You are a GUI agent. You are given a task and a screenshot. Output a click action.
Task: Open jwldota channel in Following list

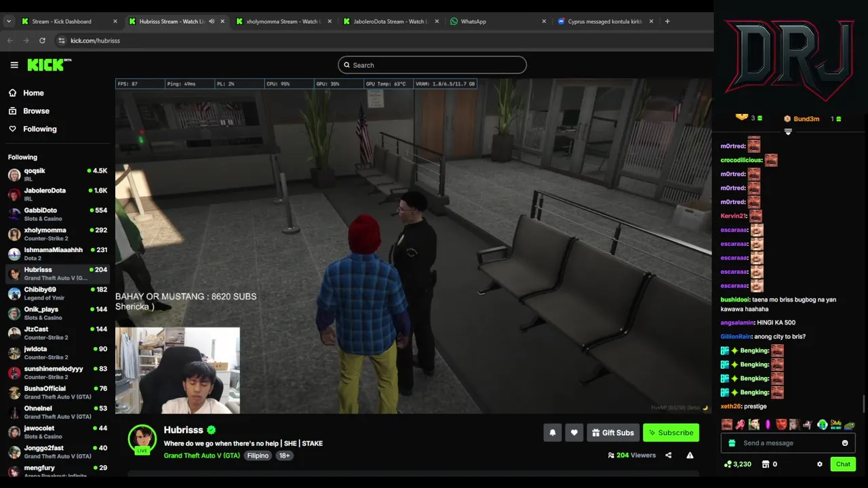(x=57, y=353)
